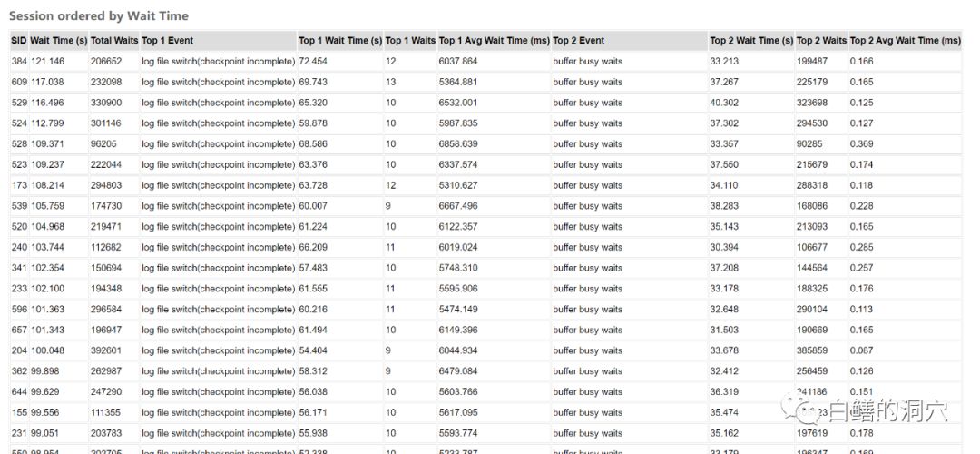Select wait time value 117.038
Viewport: 980px width, 454px height.
point(47,83)
